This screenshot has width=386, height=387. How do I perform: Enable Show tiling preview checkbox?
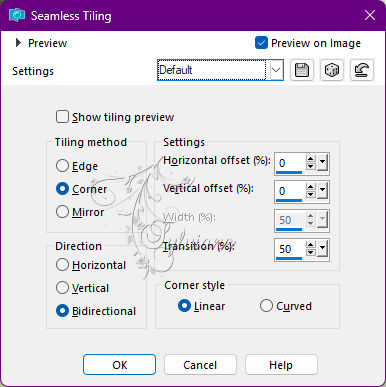pyautogui.click(x=62, y=117)
